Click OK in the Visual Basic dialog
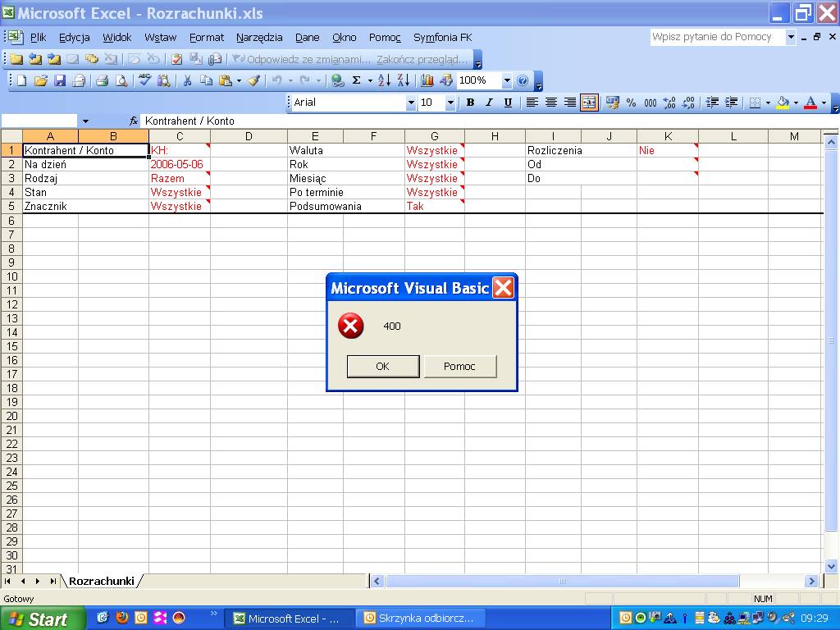 (382, 367)
